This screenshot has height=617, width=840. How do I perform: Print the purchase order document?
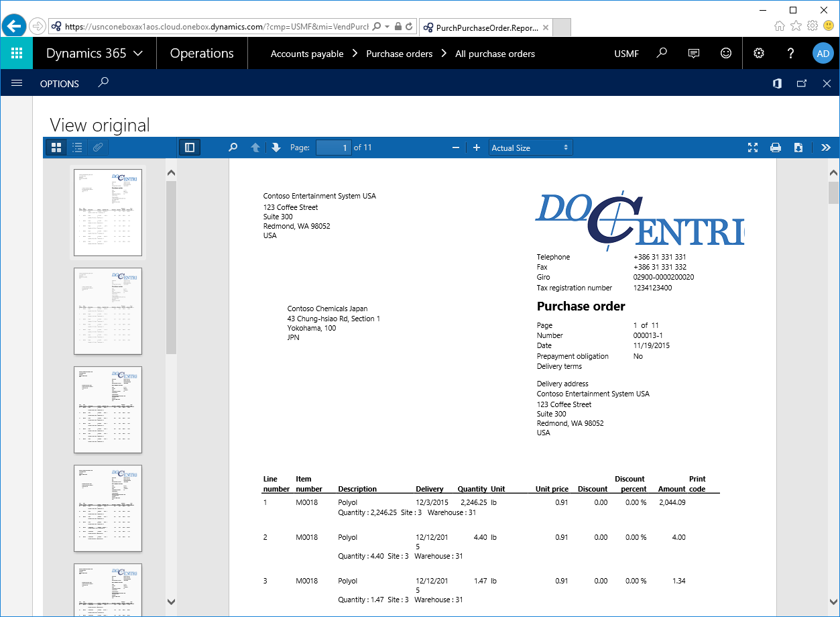point(776,148)
